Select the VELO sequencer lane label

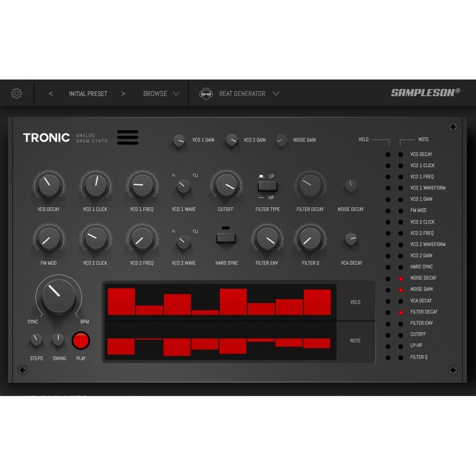click(355, 301)
